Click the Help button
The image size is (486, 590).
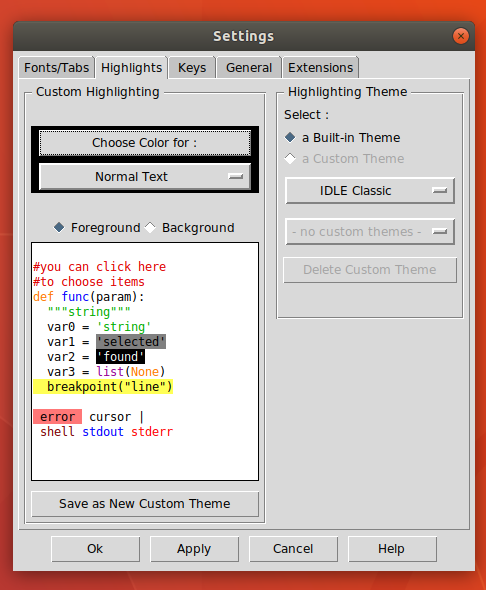pyautogui.click(x=392, y=549)
